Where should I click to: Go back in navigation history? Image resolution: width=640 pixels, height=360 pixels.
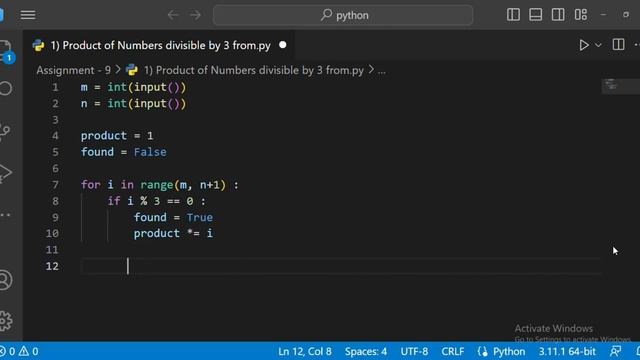[x=173, y=15]
